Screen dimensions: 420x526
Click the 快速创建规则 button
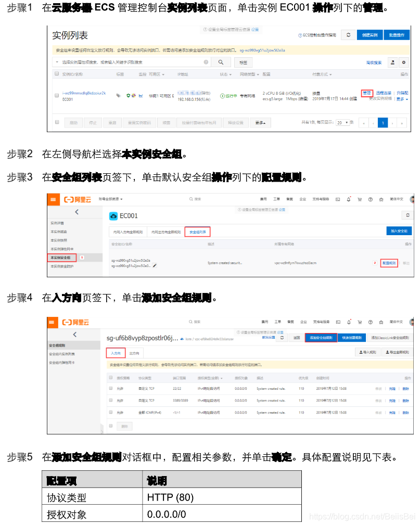pos(352,338)
